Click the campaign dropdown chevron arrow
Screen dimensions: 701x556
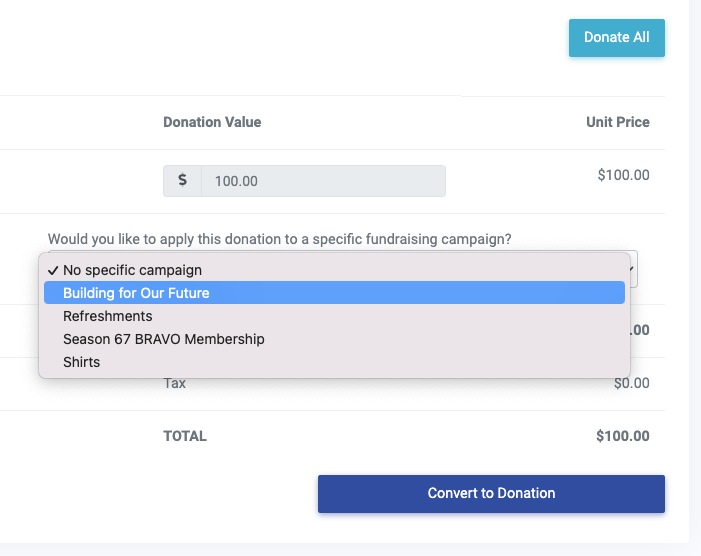click(632, 268)
